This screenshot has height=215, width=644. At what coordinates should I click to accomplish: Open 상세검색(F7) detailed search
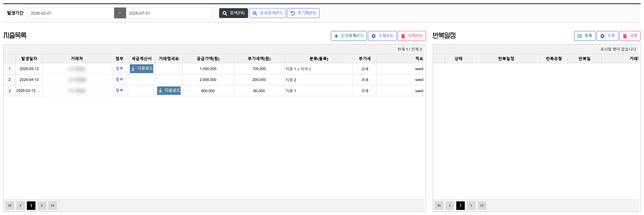pyautogui.click(x=267, y=13)
